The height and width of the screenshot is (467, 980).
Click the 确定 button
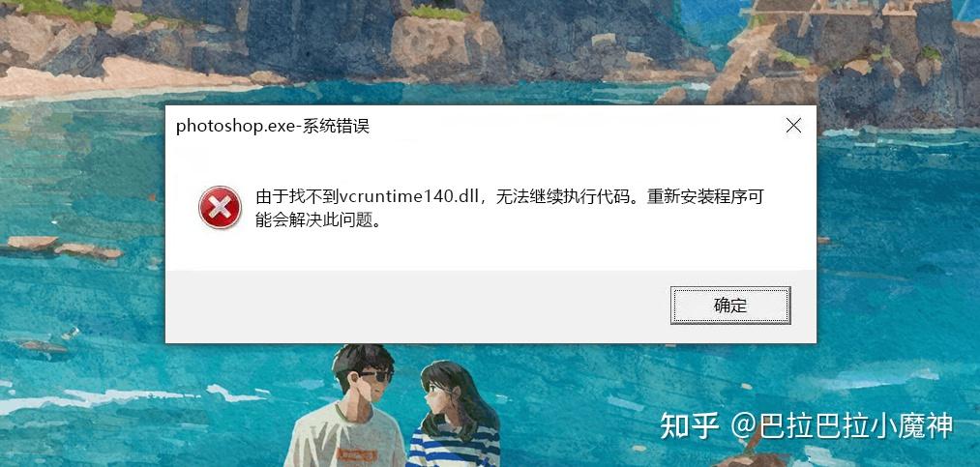[730, 306]
